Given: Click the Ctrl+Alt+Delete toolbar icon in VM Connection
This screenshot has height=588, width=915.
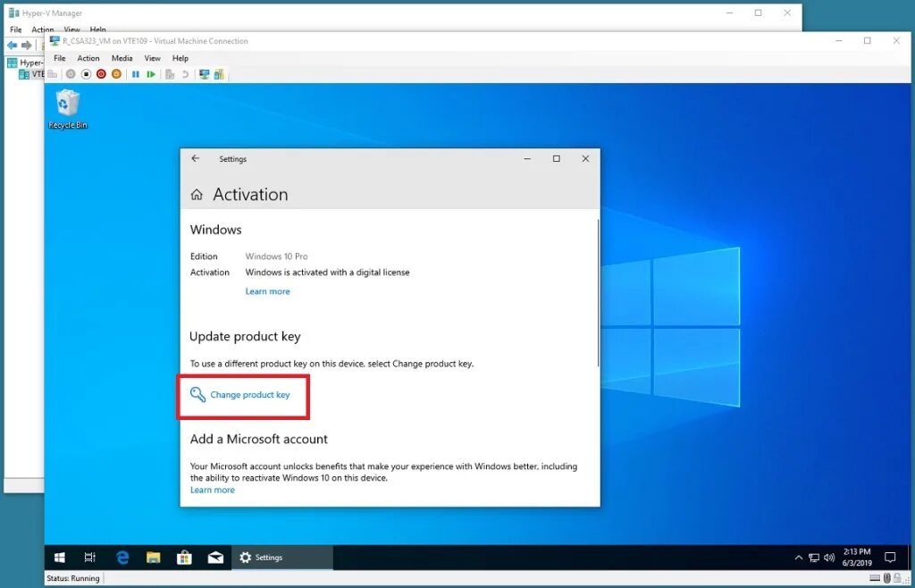Looking at the screenshot, I should 53,74.
